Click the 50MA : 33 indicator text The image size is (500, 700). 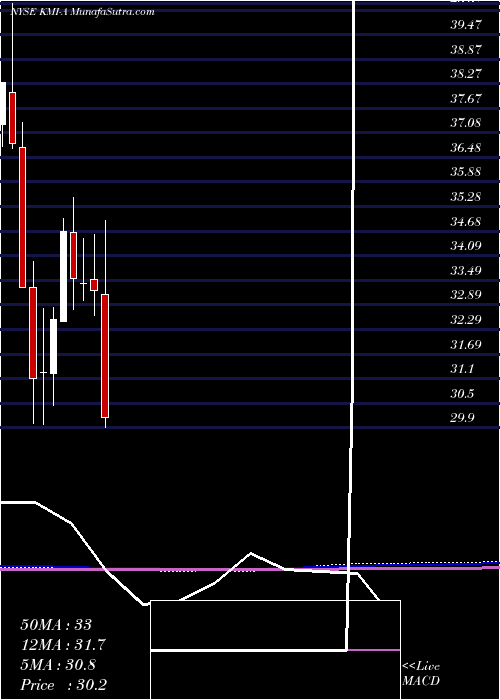point(56,625)
